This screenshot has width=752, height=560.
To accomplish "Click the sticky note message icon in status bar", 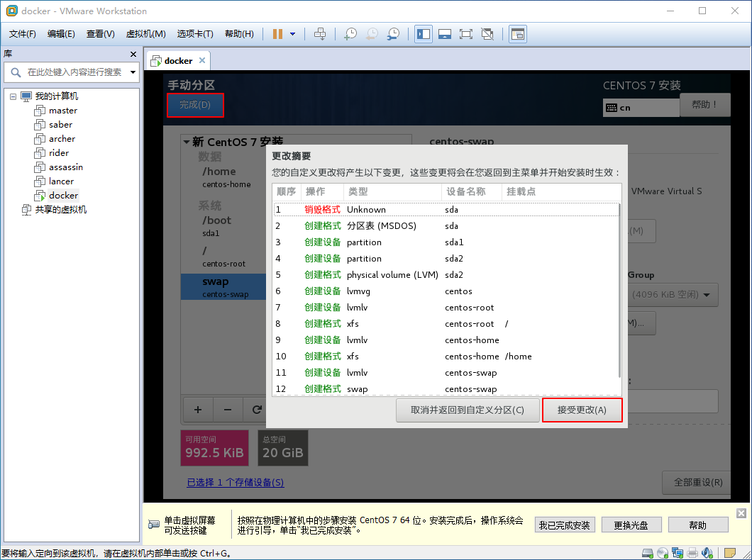I will [x=729, y=552].
